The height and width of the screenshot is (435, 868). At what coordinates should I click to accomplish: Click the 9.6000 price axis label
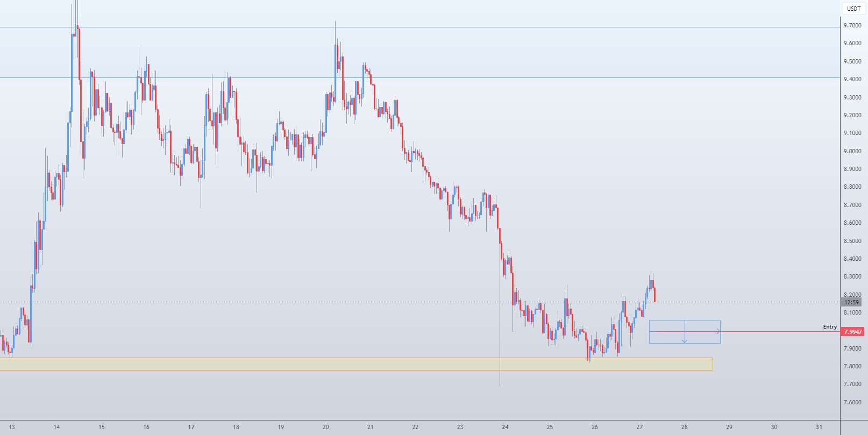pos(852,43)
